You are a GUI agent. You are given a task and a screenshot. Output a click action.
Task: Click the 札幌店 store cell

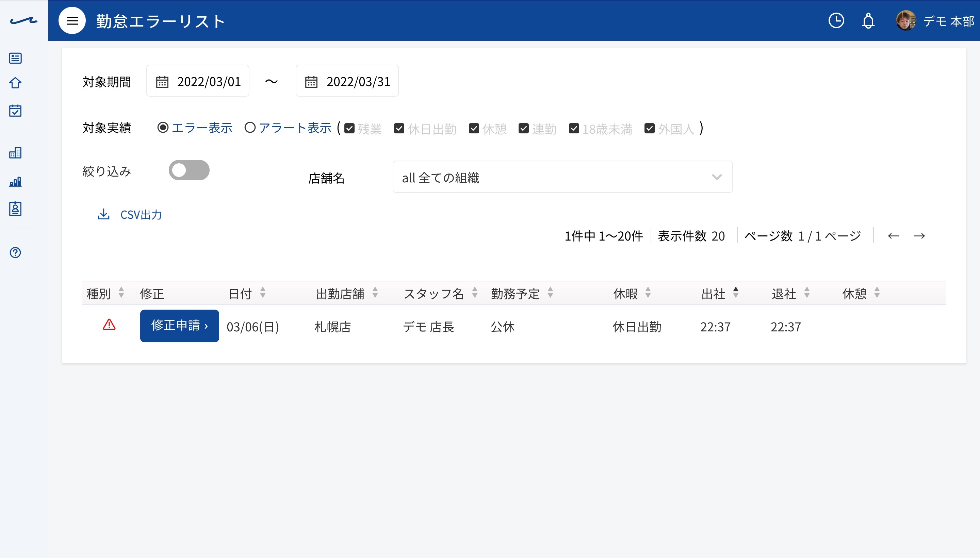click(x=333, y=327)
